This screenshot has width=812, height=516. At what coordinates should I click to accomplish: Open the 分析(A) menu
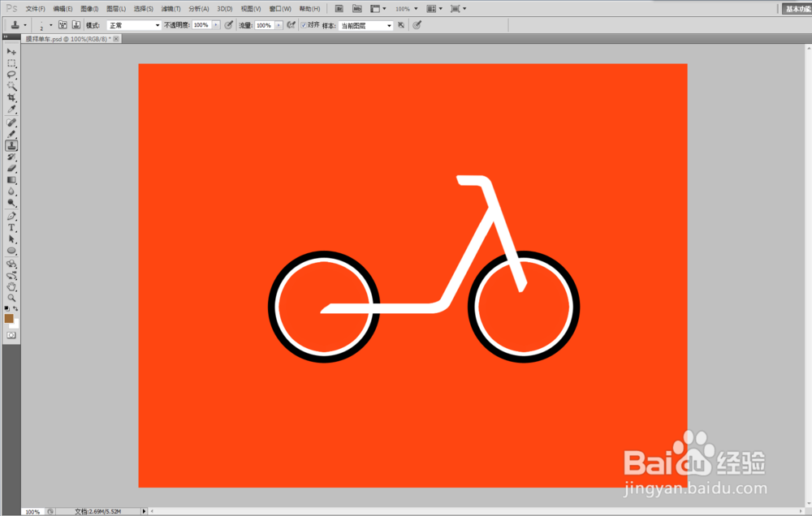point(199,9)
